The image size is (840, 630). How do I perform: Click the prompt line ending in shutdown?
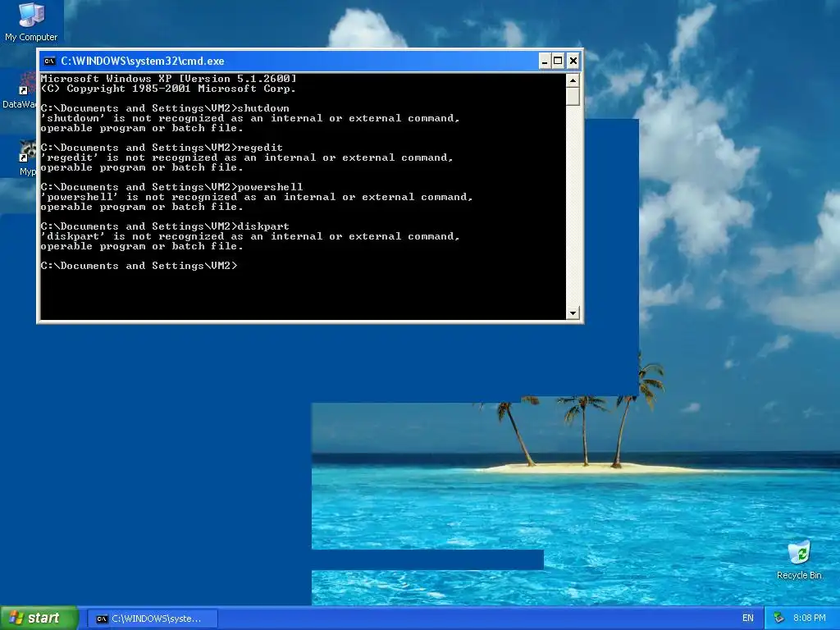165,108
